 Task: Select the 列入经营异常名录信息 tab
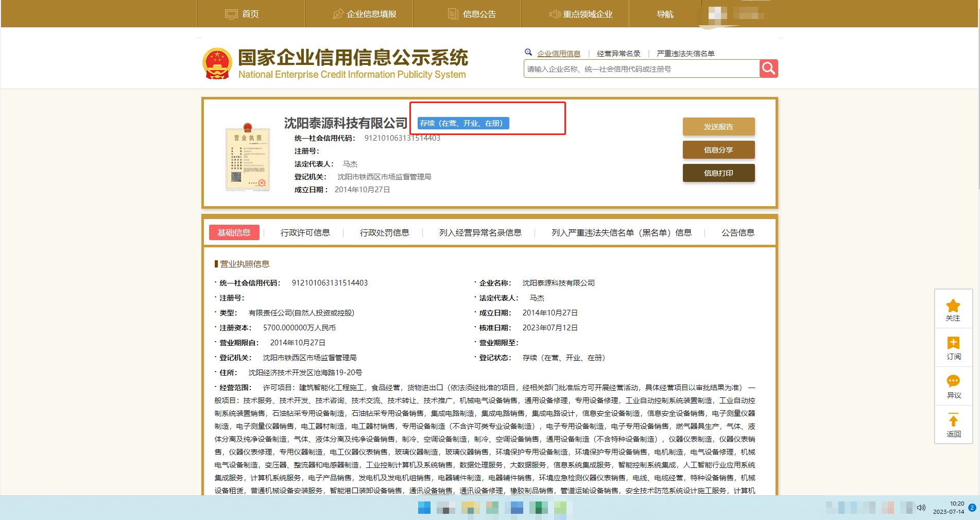480,233
